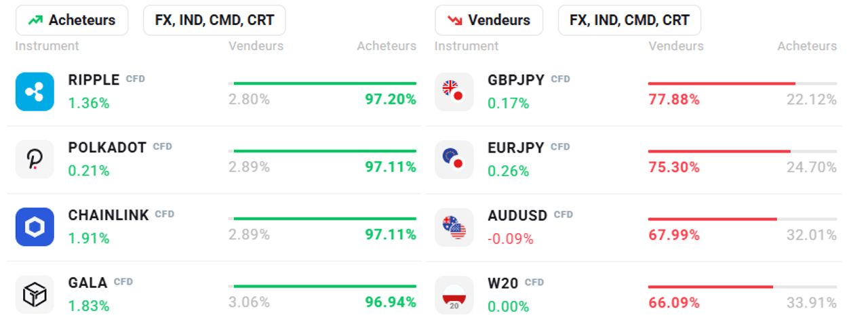This screenshot has height=328, width=868.
Task: Select the AUDUSD flags icon
Action: click(x=454, y=227)
